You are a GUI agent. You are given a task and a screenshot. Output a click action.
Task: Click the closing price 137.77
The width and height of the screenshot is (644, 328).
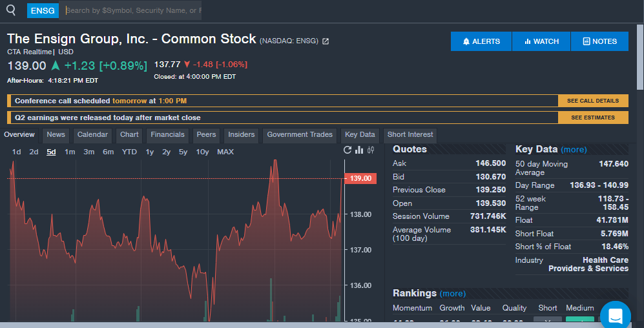(x=167, y=65)
